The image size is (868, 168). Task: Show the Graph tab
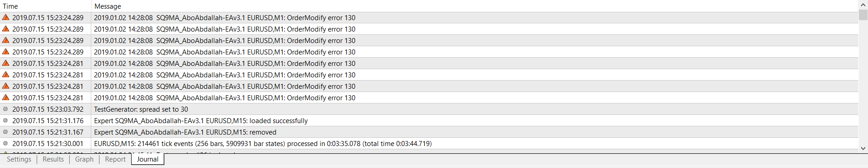[x=84, y=159]
